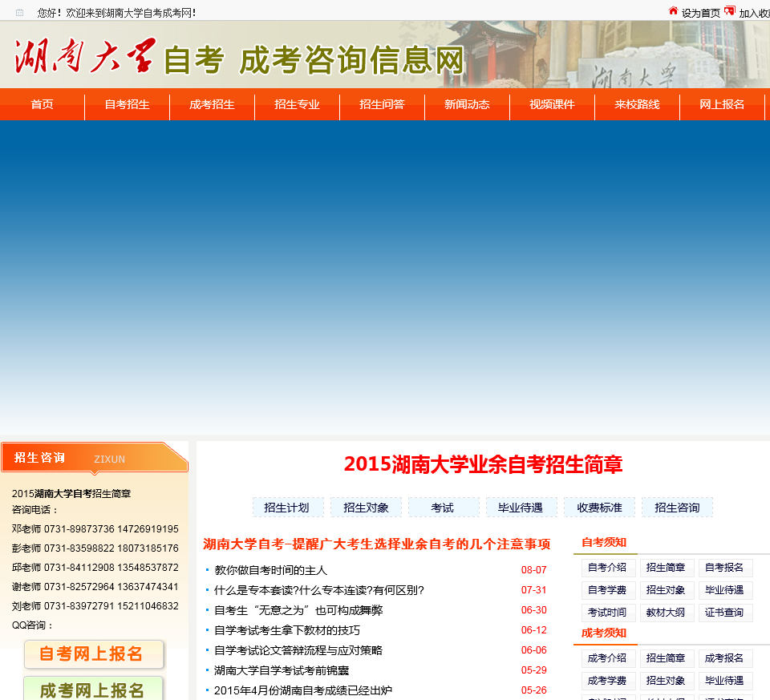Image resolution: width=770 pixels, height=700 pixels.
Task: Click 谢老师 0731-82572964 contact line
Action: [x=95, y=587]
